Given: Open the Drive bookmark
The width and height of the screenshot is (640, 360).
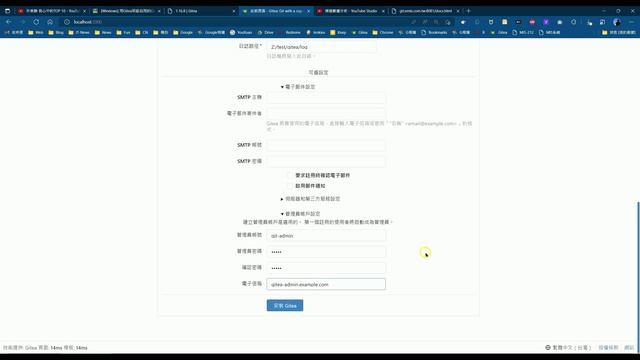Looking at the screenshot, I should tap(265, 32).
